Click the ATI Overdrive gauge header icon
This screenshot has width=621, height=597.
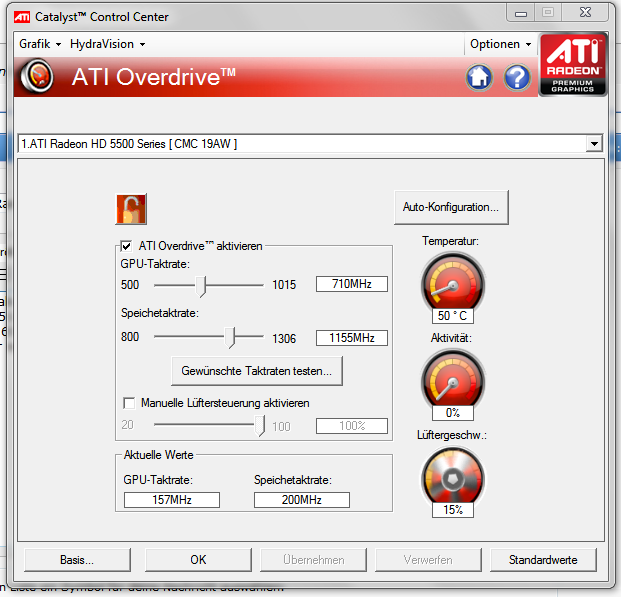(x=37, y=76)
